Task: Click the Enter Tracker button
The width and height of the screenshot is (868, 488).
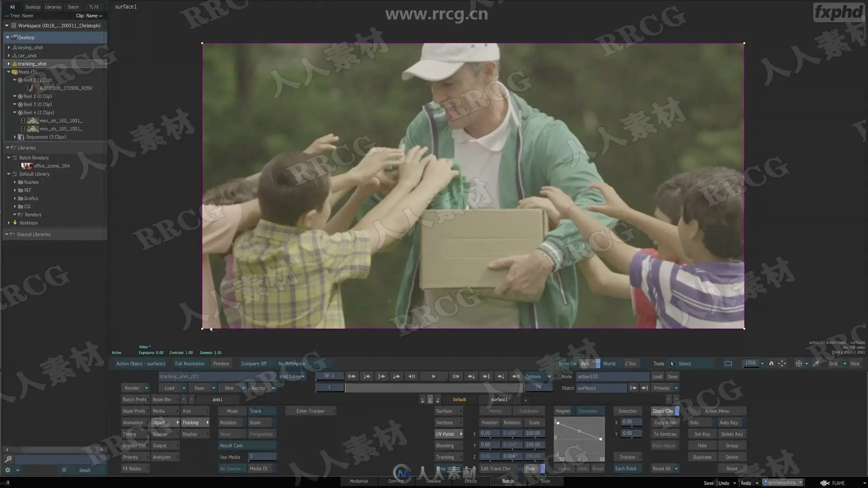Action: (311, 411)
